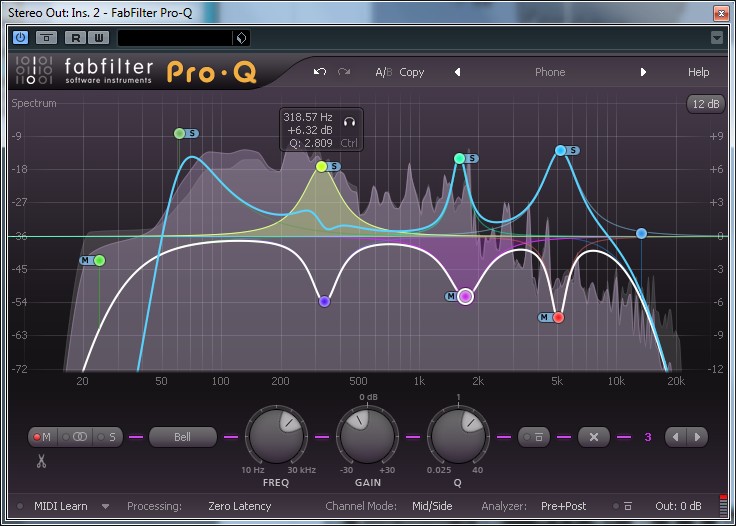Viewport: 736px width, 526px height.
Task: Select stereo linked channel mode for band
Action: (x=75, y=437)
